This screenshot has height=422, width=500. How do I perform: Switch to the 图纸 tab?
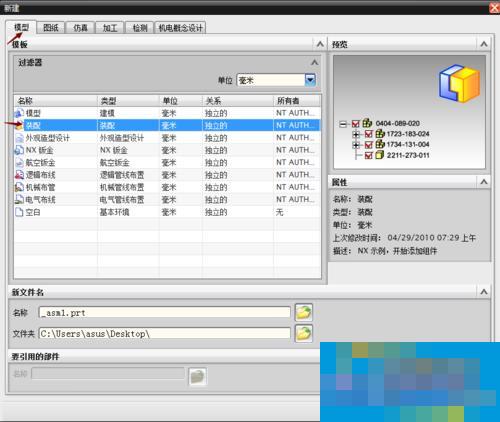(51, 28)
